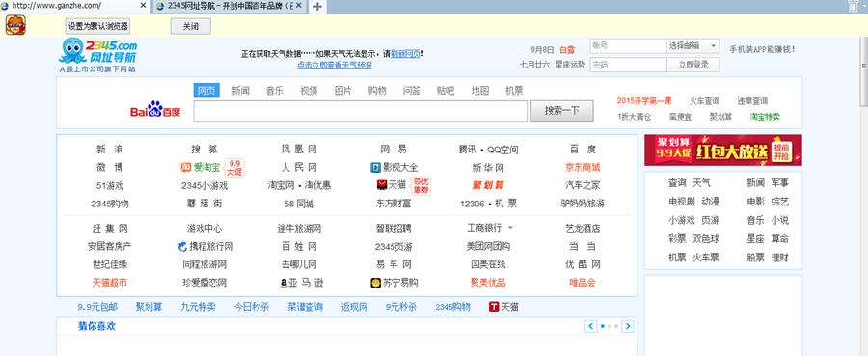The height and width of the screenshot is (356, 868).
Task: Click the 领优惠券 badge near 天猫
Action: [421, 185]
